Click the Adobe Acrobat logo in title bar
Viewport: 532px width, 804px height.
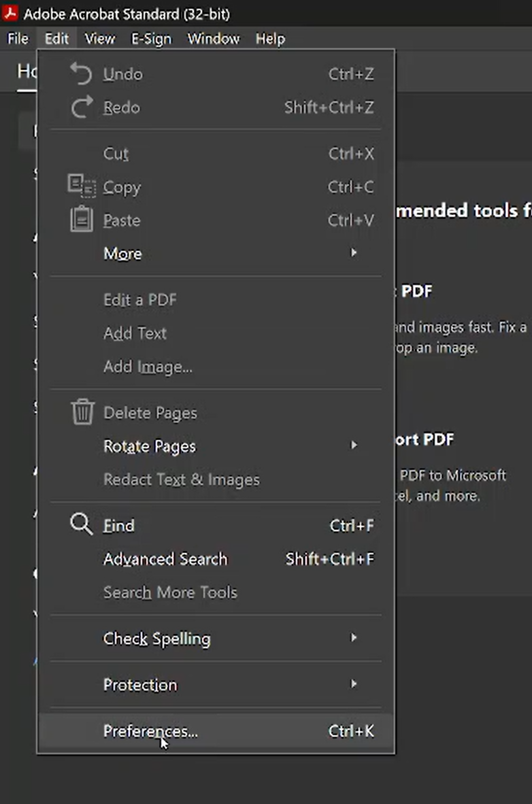pyautogui.click(x=10, y=13)
